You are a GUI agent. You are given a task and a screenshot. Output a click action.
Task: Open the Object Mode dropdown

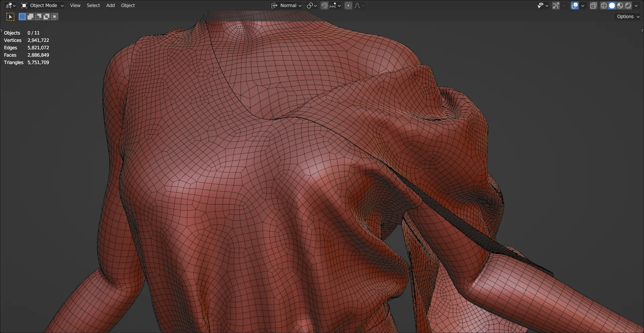point(42,5)
